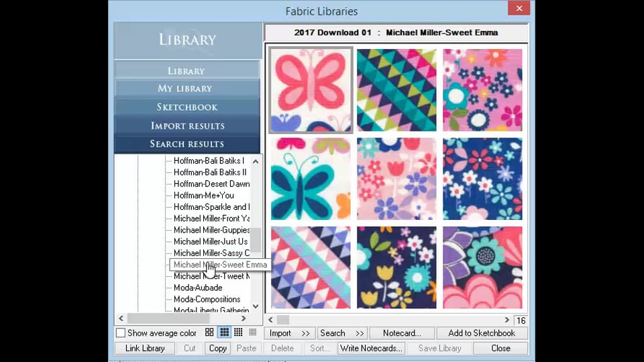Click the fabric viewer horizontal scrollbar thumb

[x=283, y=320]
